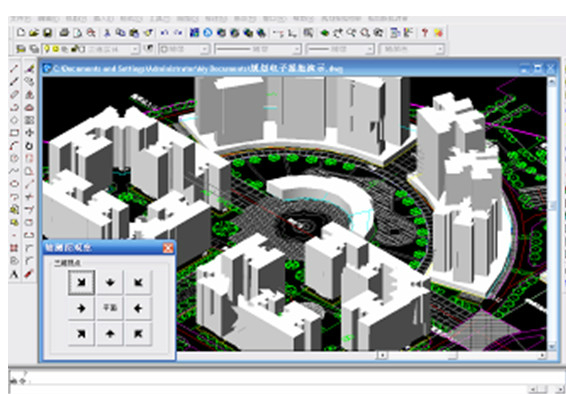588x395 pixels.
Task: Toggle the light bulb layer on/off icon
Action: [x=47, y=49]
